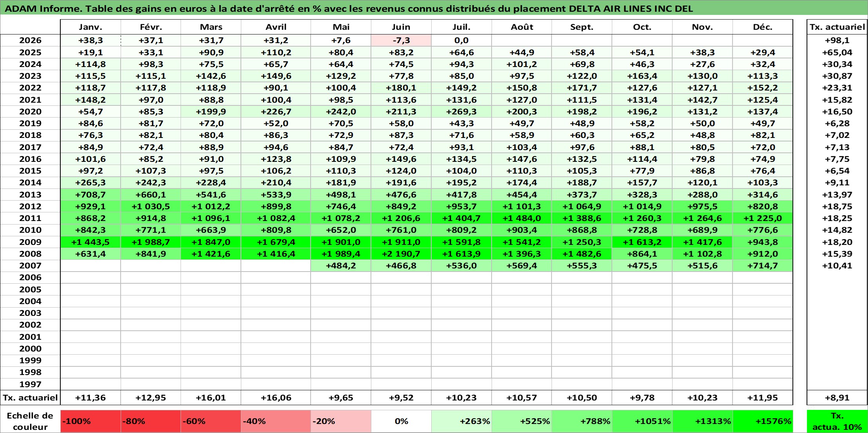The height and width of the screenshot is (433, 868).
Task: Select the +163,4 cell for Oct. 2023
Action: 642,76
